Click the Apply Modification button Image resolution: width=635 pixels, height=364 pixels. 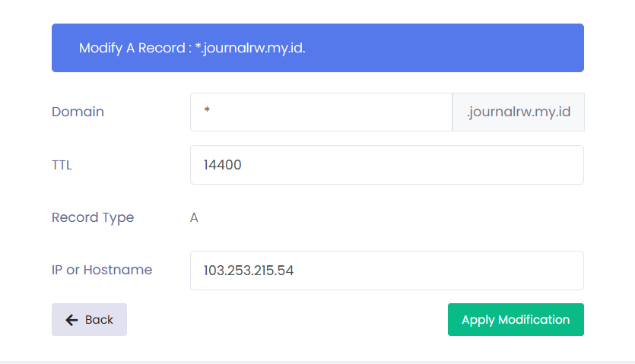pos(516,320)
